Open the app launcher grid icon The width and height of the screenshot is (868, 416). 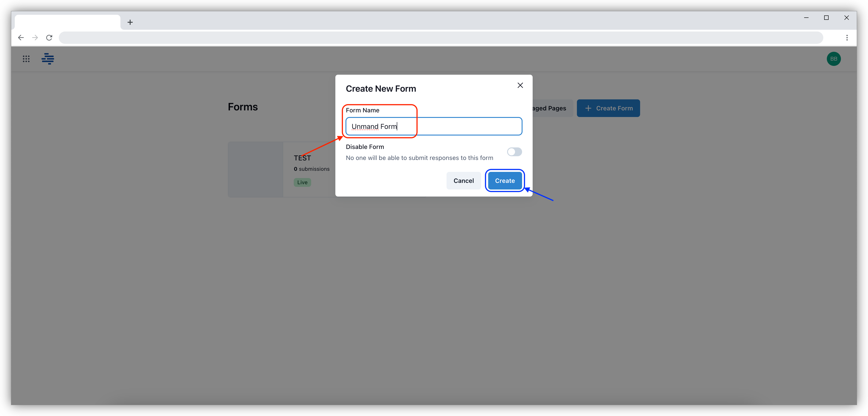click(x=26, y=59)
